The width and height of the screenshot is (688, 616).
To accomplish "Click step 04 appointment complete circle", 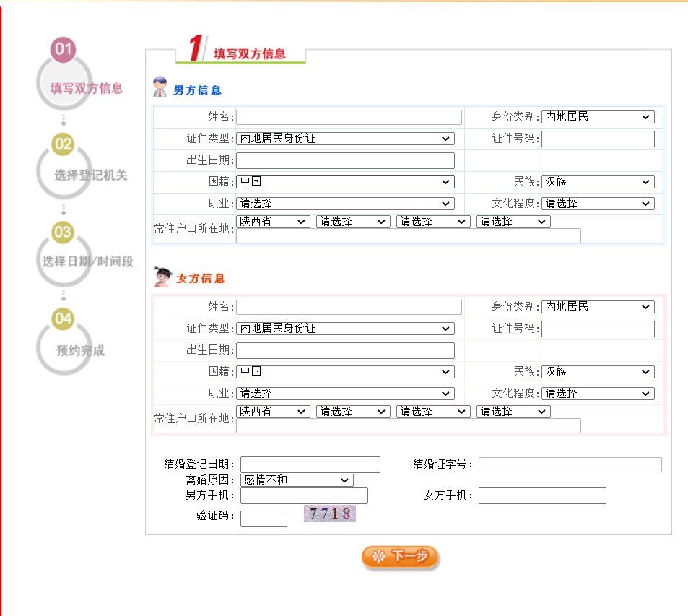I will pos(63,318).
